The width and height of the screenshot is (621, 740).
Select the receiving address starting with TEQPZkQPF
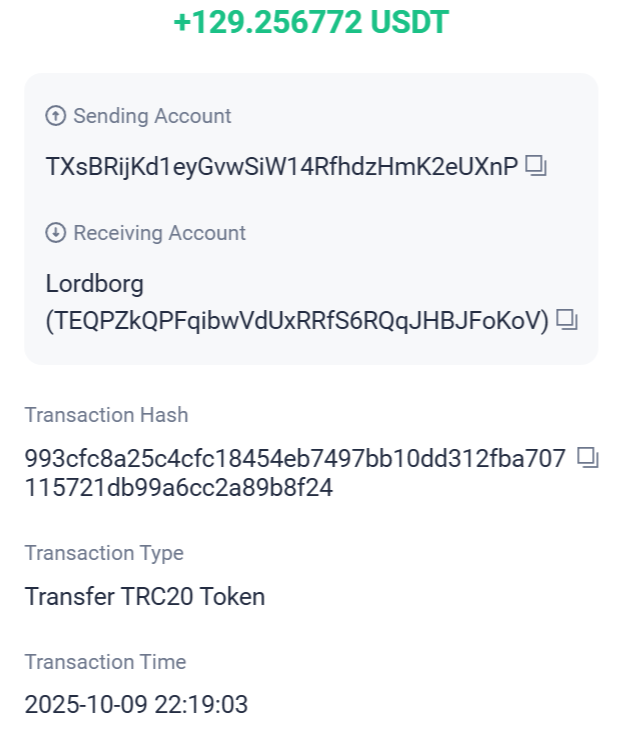(298, 321)
